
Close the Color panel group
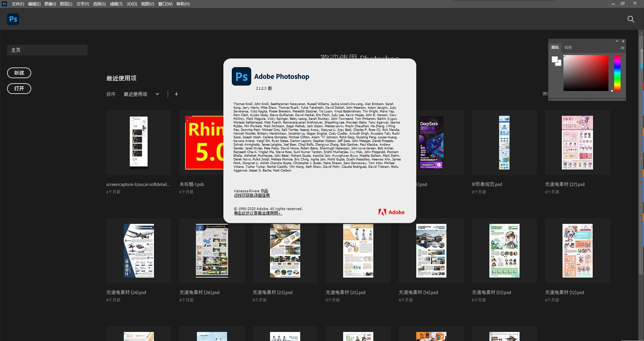pos(623,41)
